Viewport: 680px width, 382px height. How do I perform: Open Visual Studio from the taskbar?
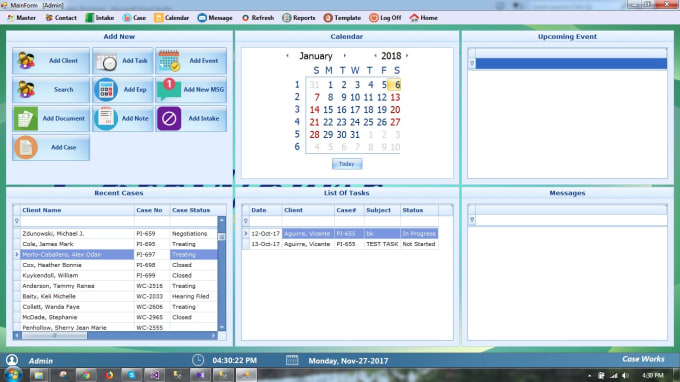155,375
